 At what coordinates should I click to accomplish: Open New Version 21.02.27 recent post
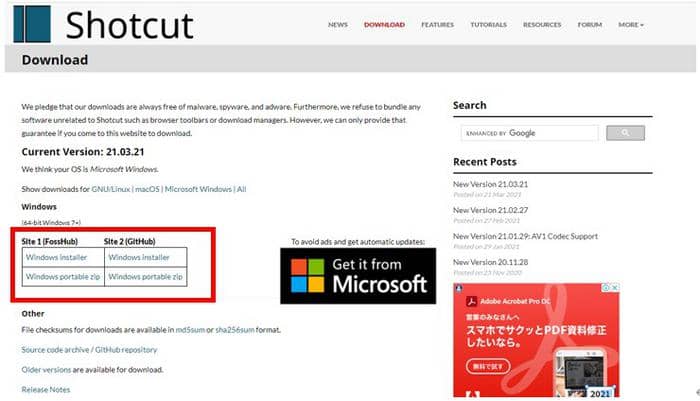coord(490,211)
